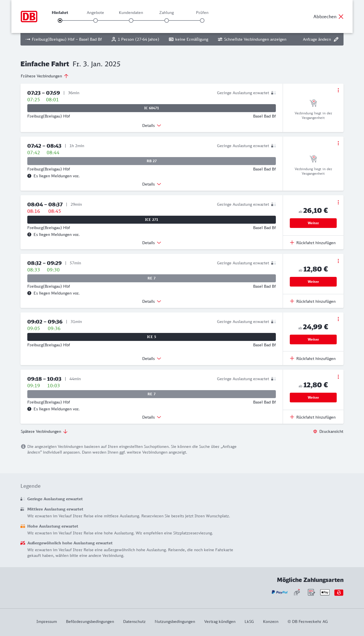The image size is (364, 636).
Task: Add return trip for 09:18 RE 7 connection
Action: coord(313,417)
